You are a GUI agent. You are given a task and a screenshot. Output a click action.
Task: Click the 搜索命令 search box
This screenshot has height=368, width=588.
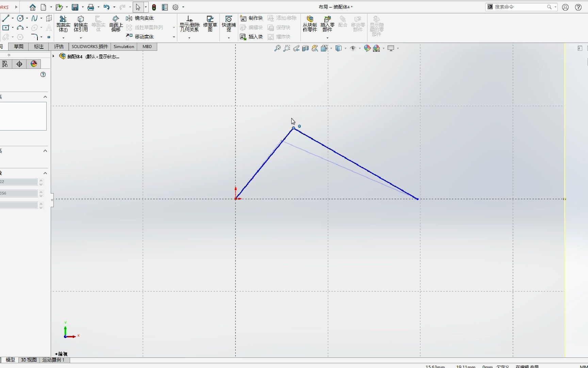tap(521, 7)
